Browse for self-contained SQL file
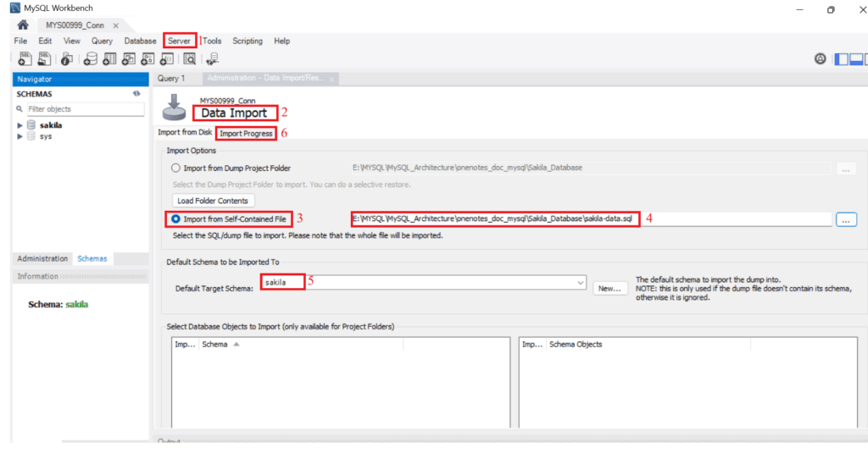The width and height of the screenshot is (868, 453). tap(846, 219)
